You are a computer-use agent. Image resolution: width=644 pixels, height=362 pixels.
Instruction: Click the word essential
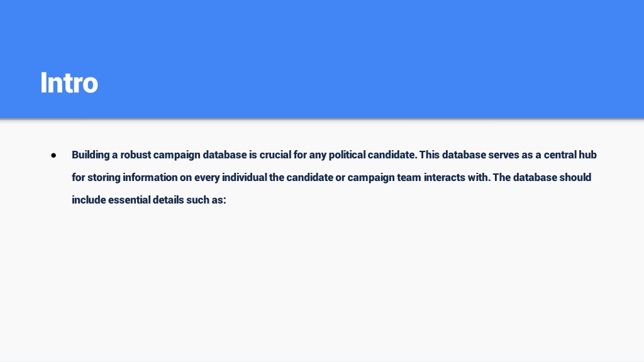(x=130, y=200)
